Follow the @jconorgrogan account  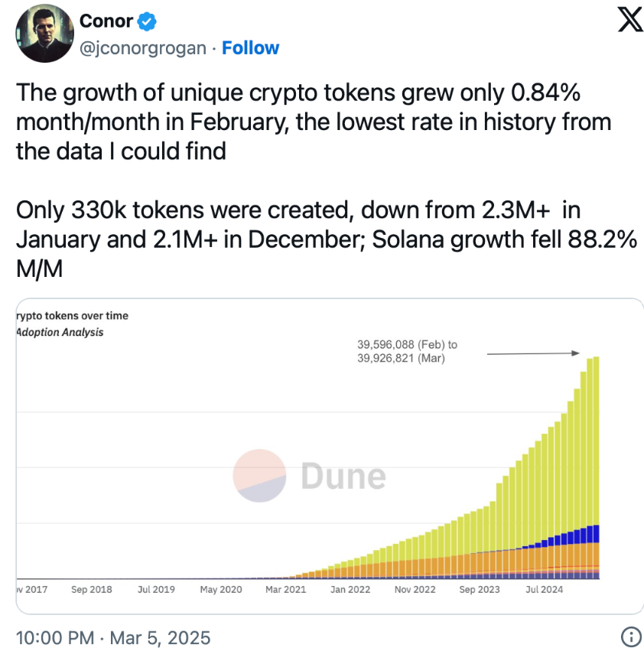coord(250,47)
